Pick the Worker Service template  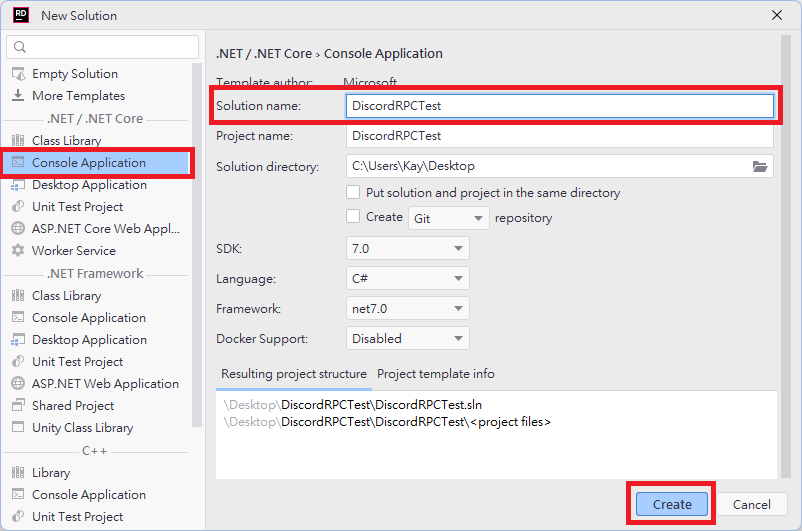pyautogui.click(x=73, y=251)
